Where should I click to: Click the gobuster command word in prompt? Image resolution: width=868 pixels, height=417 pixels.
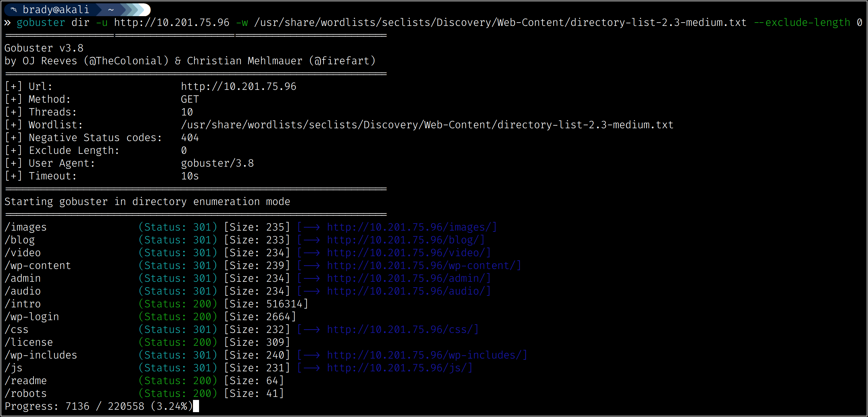click(41, 23)
